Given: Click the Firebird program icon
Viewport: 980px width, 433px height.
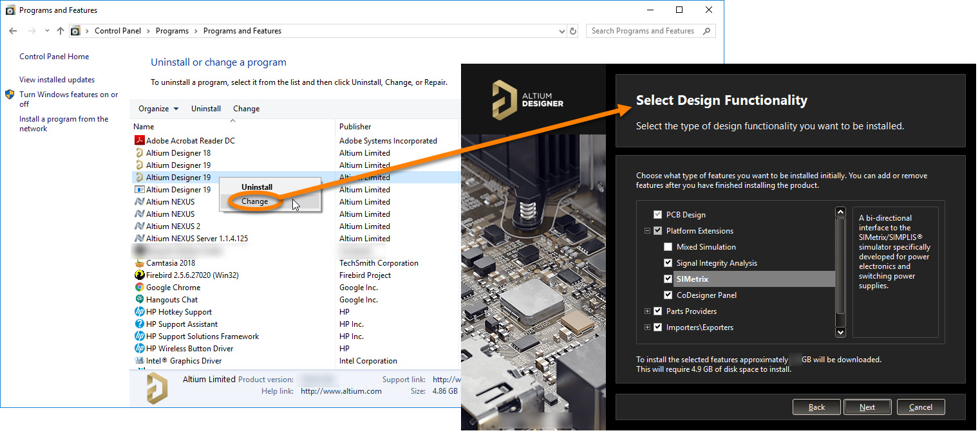Looking at the screenshot, I should click(139, 275).
